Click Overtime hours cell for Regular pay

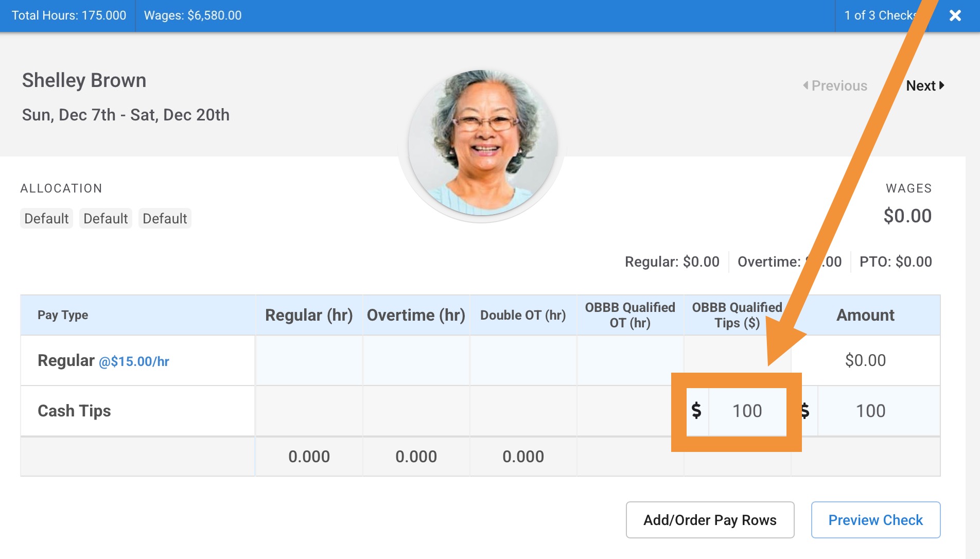tap(416, 360)
